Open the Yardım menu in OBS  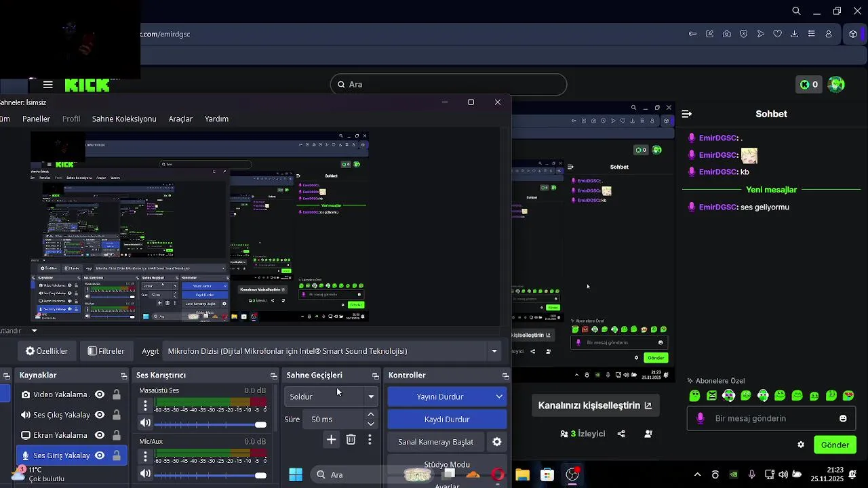[x=216, y=119]
